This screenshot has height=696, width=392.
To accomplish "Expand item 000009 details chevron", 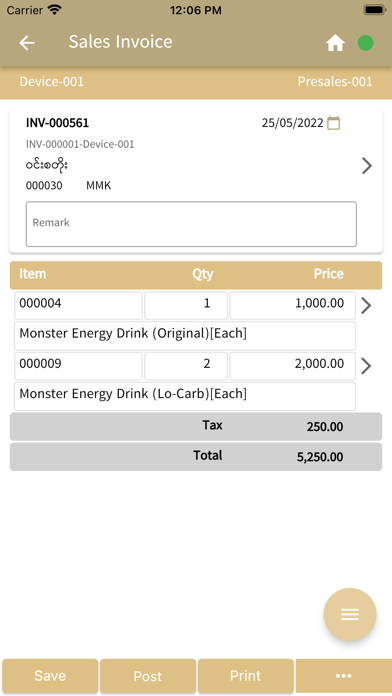I will pyautogui.click(x=366, y=366).
